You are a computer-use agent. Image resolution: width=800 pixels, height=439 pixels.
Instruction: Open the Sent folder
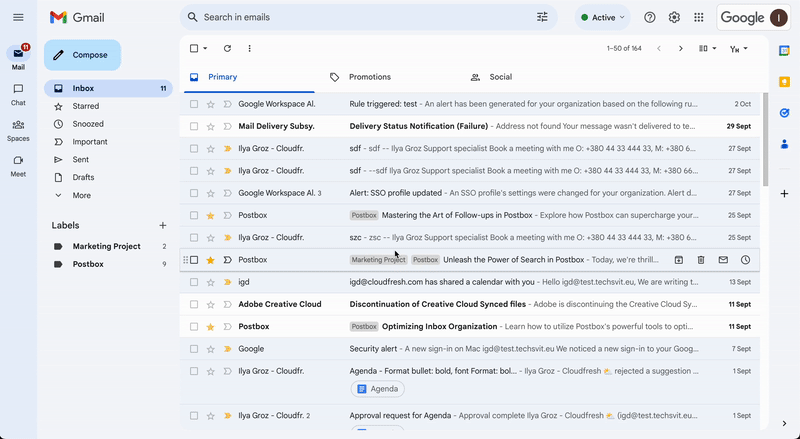(x=81, y=159)
